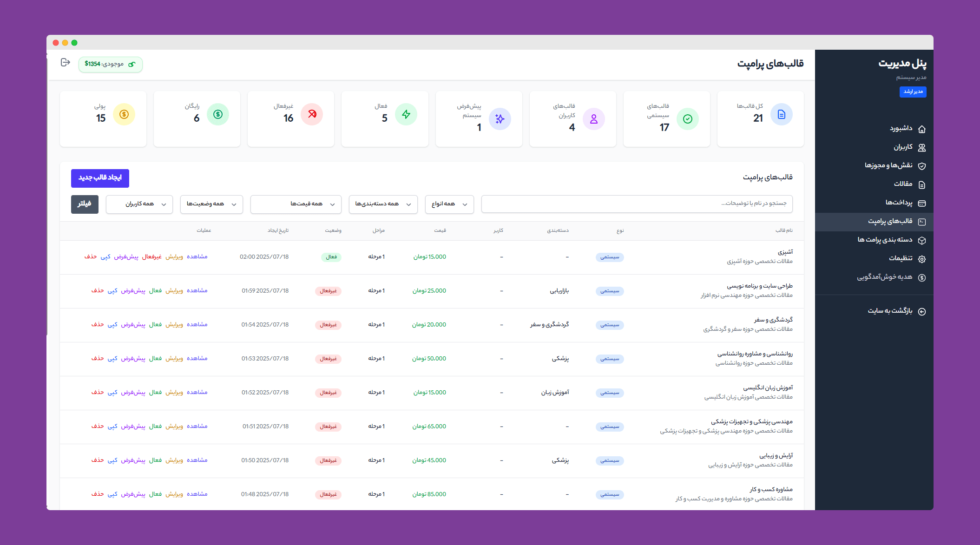Click the users icon in sidebar
Viewport: 980px width, 545px height.
(x=922, y=148)
